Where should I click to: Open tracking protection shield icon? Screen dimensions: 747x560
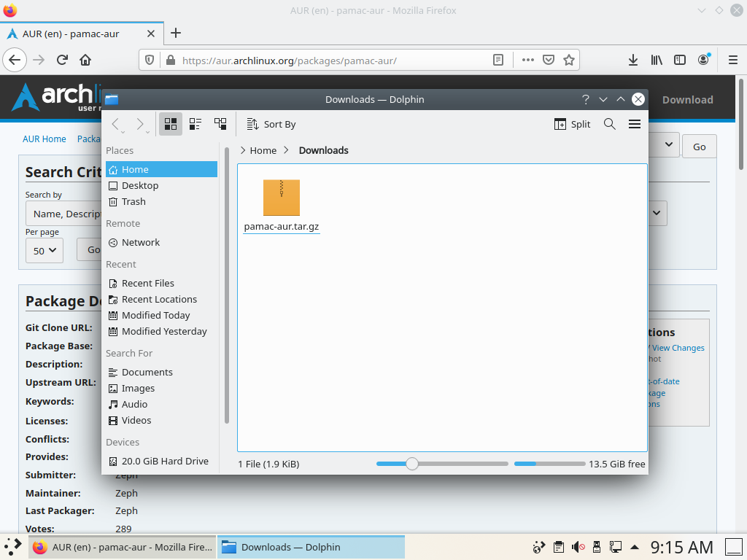150,61
